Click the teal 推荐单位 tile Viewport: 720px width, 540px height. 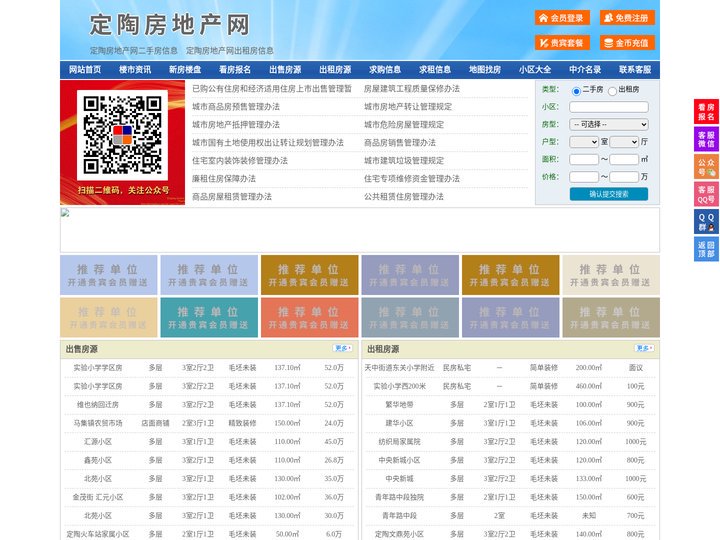click(x=209, y=317)
